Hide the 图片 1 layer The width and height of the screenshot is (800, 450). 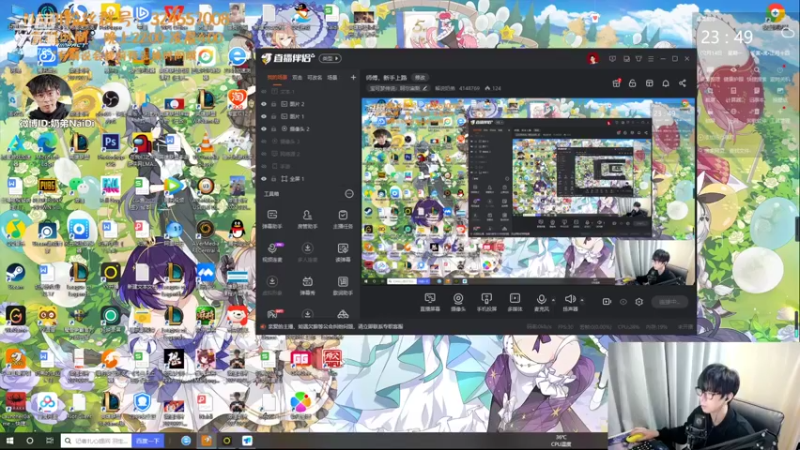(264, 116)
